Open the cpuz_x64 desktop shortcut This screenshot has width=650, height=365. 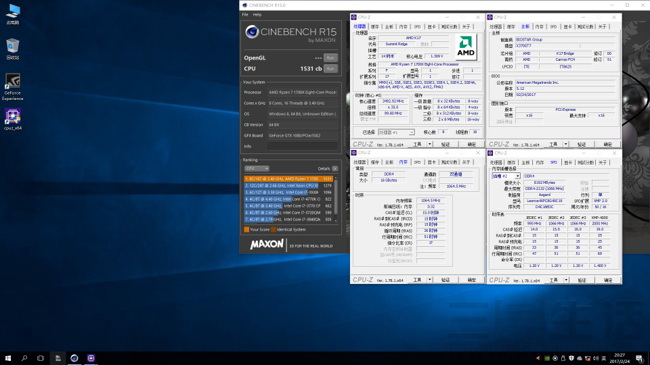coord(13,119)
